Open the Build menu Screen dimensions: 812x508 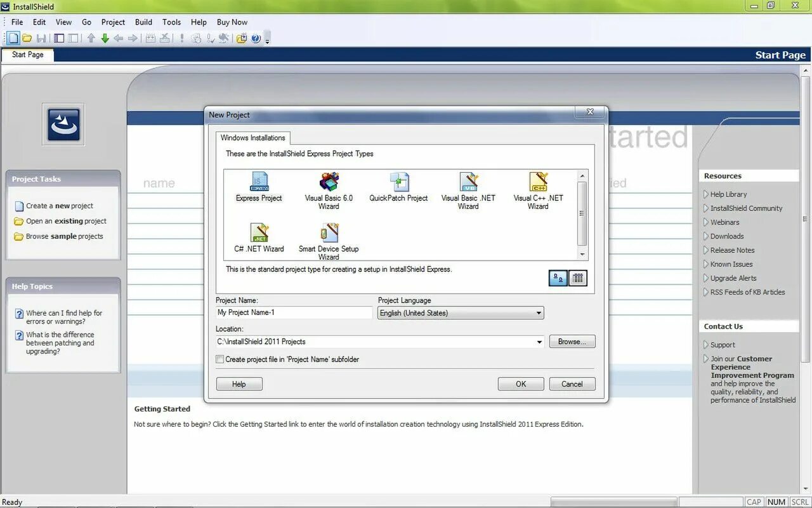143,22
